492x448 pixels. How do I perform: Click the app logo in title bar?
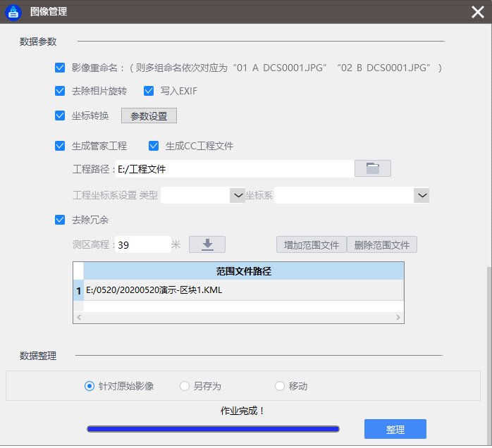(x=13, y=11)
